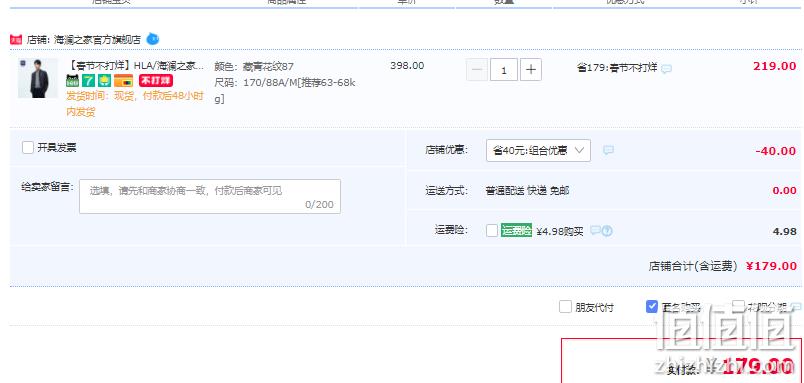Expand the 省40元:组合优惠 dropdown

click(538, 151)
